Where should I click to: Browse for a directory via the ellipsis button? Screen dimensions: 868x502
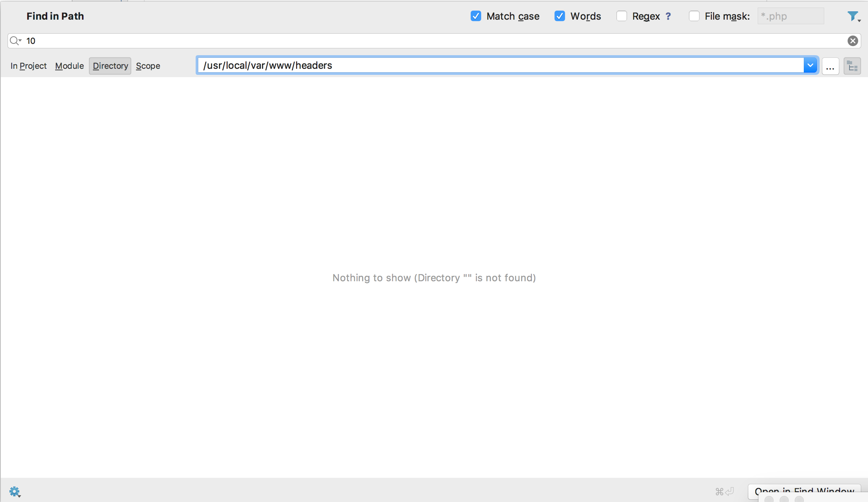tap(830, 65)
